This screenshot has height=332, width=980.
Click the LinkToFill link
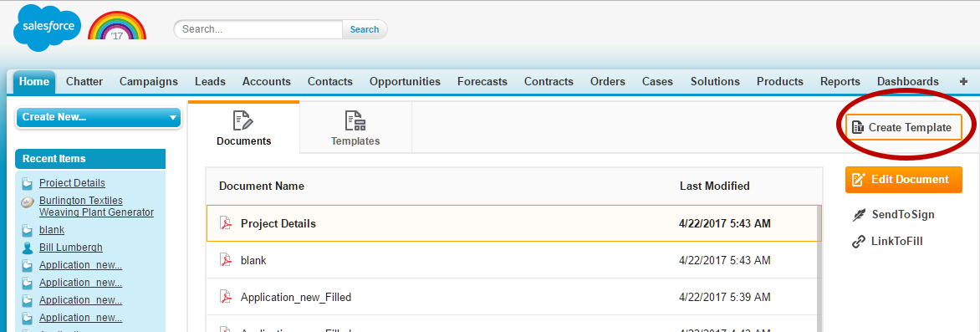[897, 242]
